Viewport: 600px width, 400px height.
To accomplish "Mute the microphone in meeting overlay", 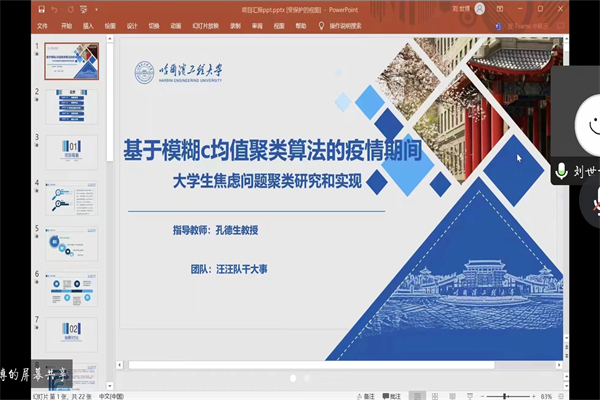I will coord(561,170).
